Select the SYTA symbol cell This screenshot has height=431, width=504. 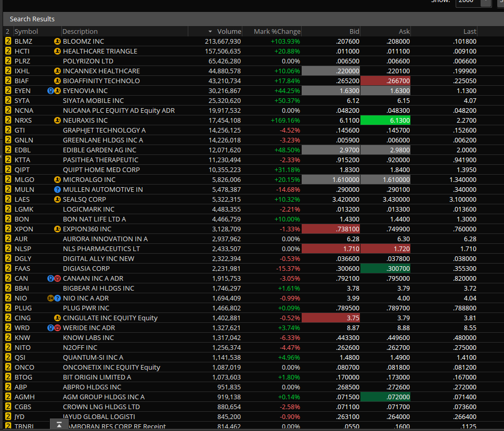coord(22,100)
